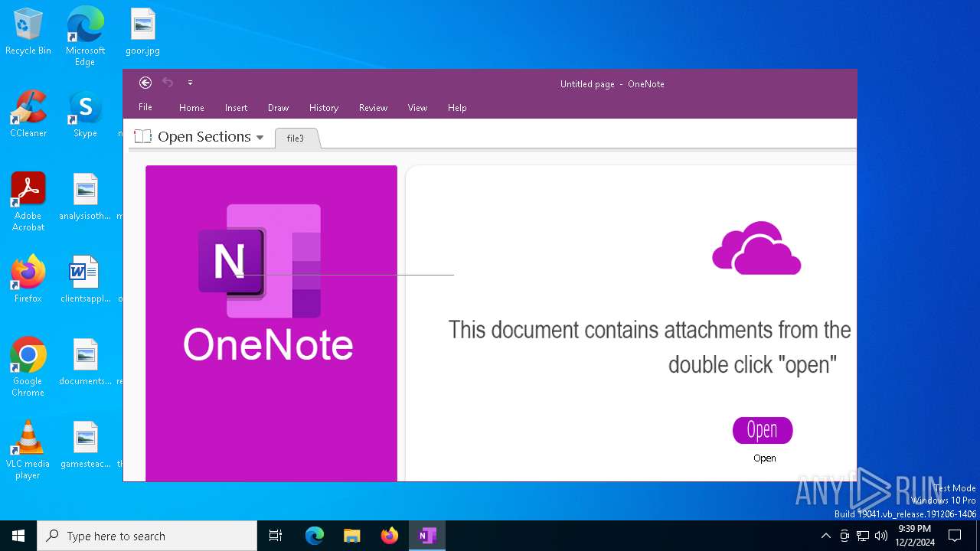Open the Customize Quick Access Toolbar arrow

click(190, 83)
